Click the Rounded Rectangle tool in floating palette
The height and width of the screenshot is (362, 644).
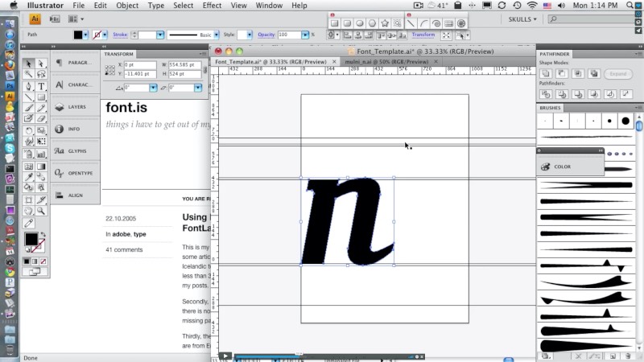pos(347,23)
